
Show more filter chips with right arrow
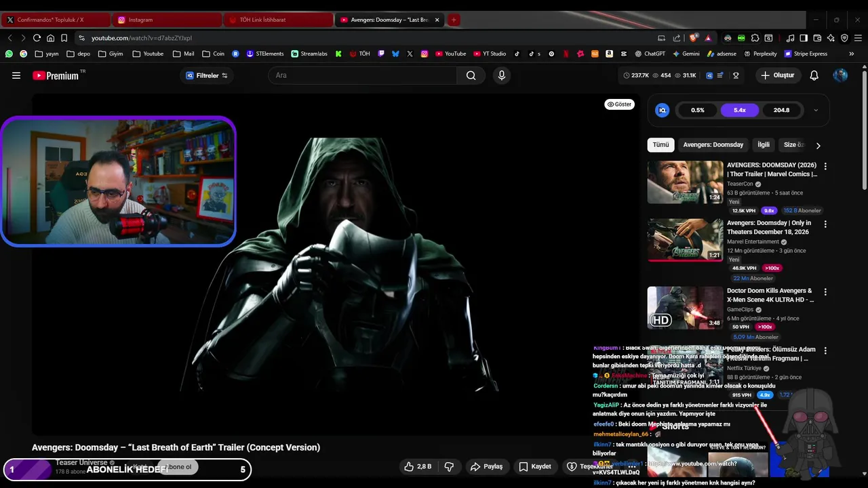[x=818, y=145]
